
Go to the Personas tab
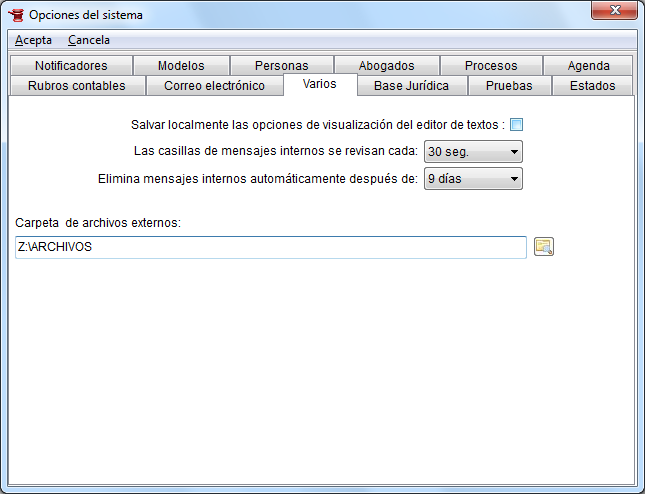282,66
